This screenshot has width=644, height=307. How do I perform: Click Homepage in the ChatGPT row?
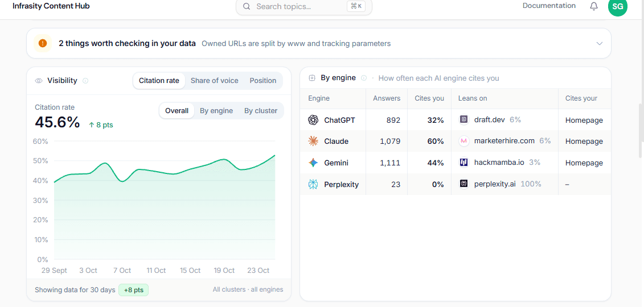[x=584, y=121]
